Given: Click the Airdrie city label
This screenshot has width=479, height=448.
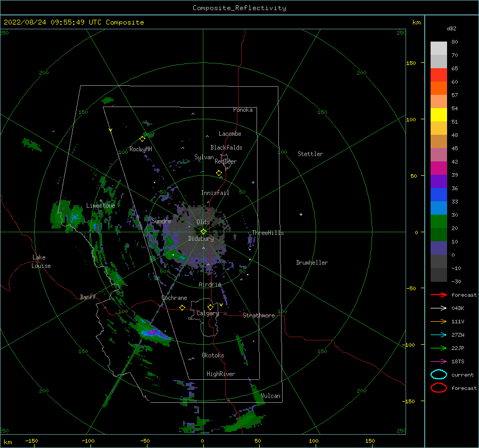Looking at the screenshot, I should pyautogui.click(x=210, y=284).
